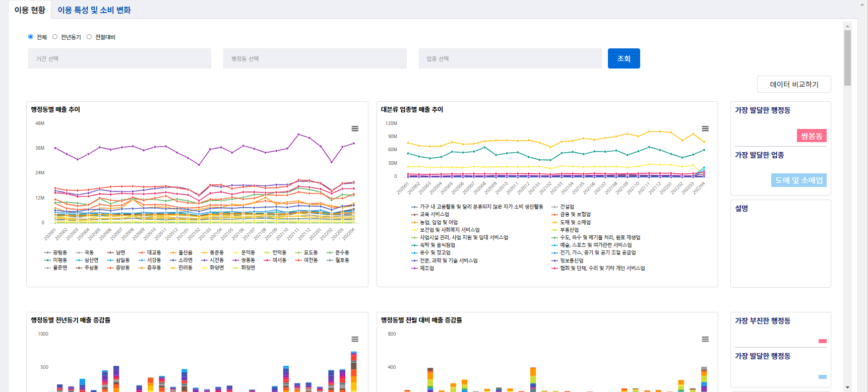The image size is (868, 392).
Task: Toggle 쌍봉동 series in chart legend
Action: 243,260
